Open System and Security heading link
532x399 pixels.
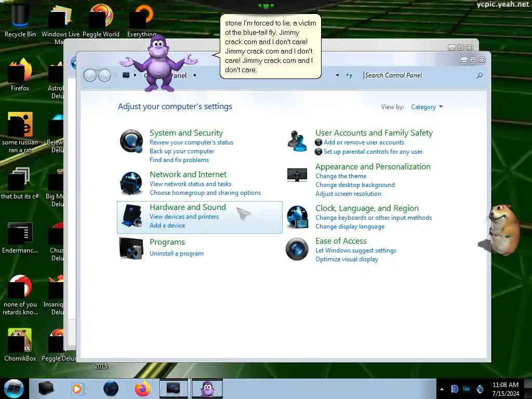(x=187, y=132)
